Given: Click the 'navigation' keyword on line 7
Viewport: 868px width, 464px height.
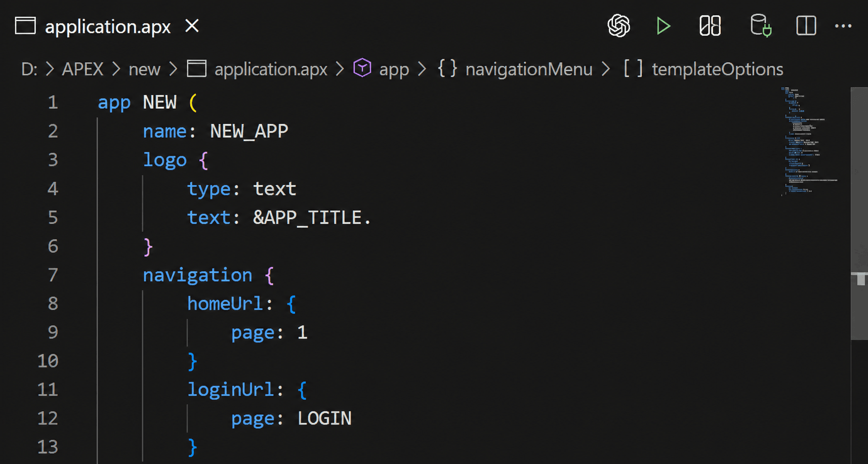Looking at the screenshot, I should tap(197, 275).
